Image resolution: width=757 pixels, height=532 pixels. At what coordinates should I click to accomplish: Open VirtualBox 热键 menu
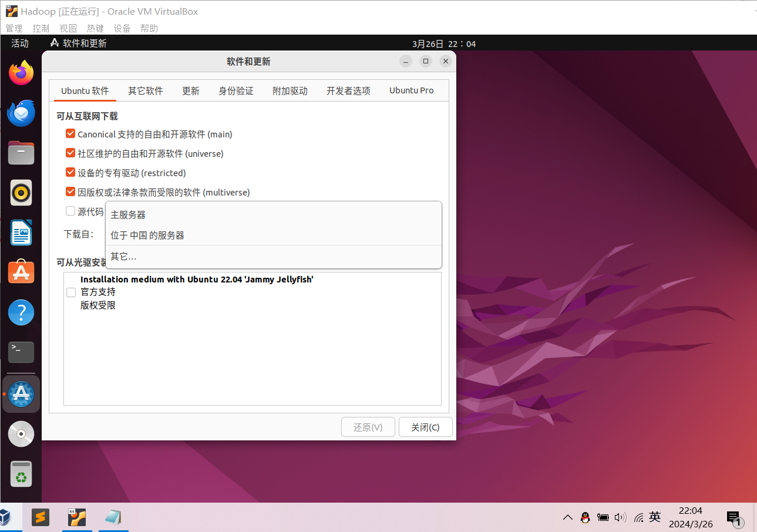(95, 28)
